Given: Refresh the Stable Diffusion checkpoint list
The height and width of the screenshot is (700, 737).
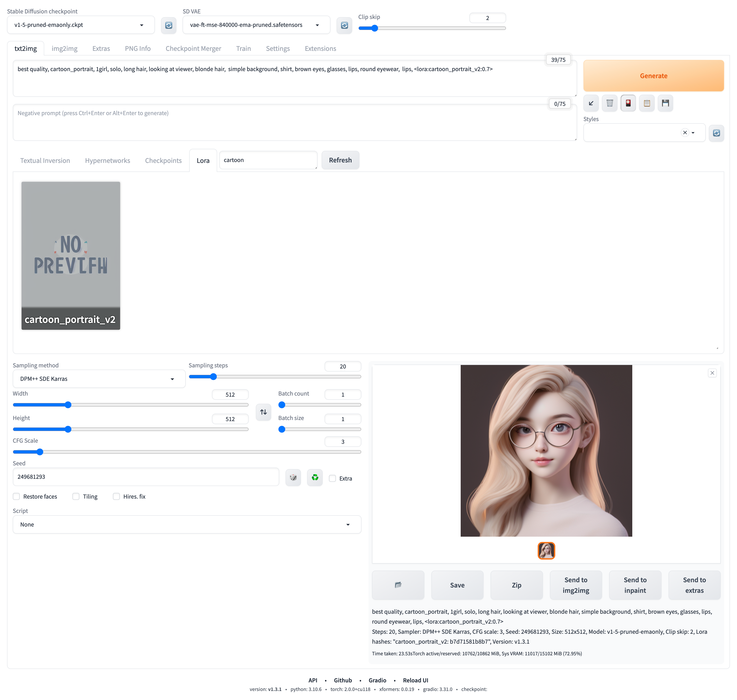Looking at the screenshot, I should click(169, 25).
